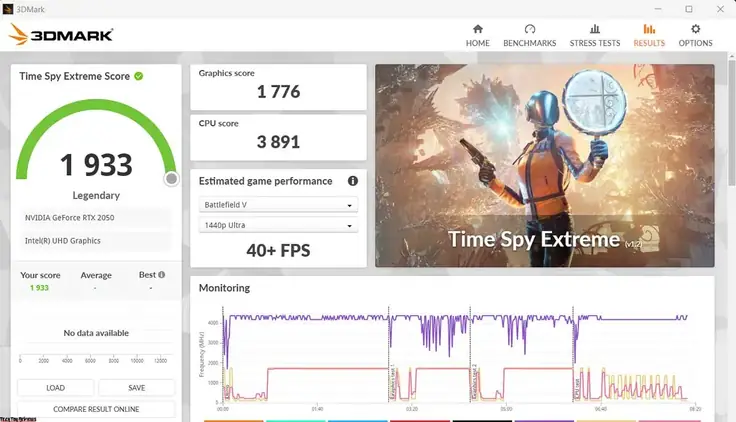Click the Graphics test 1 marker line
Viewport: 736px width, 422px height.
point(389,354)
